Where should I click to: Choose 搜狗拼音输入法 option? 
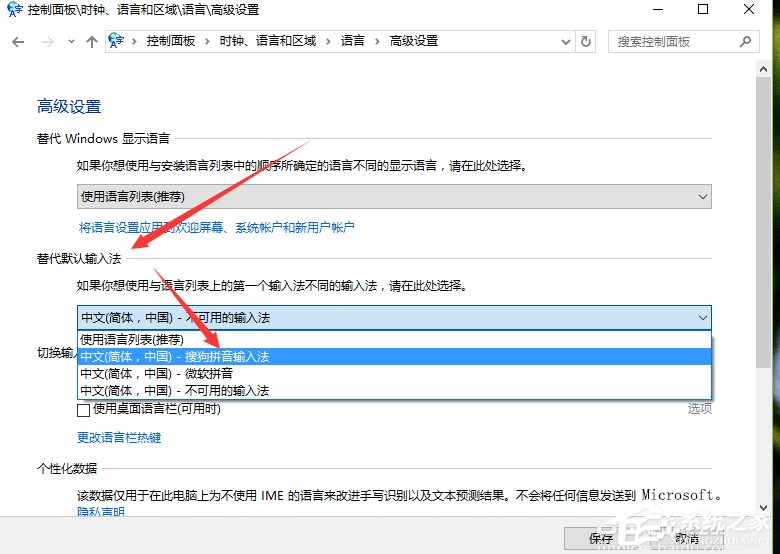[x=394, y=357]
